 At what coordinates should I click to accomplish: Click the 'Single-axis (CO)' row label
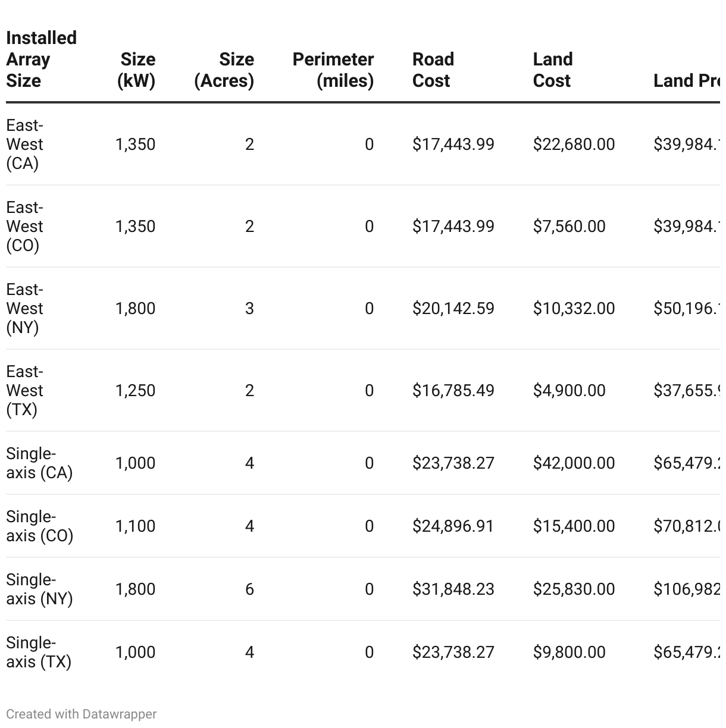coord(39,526)
